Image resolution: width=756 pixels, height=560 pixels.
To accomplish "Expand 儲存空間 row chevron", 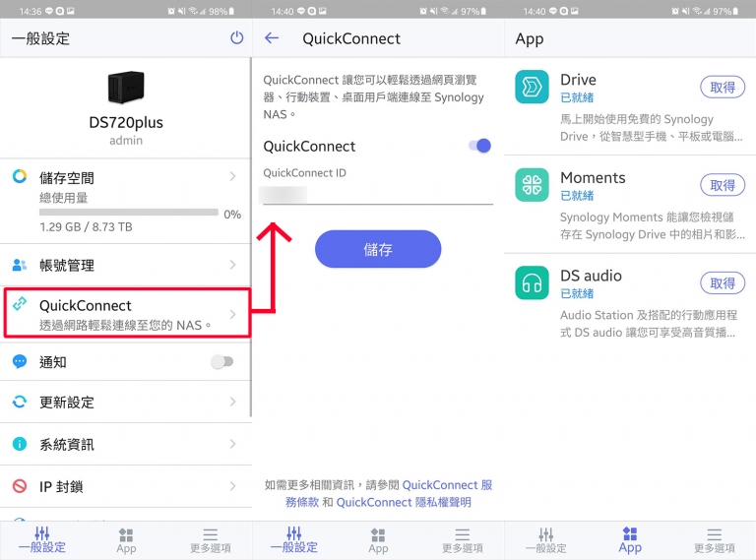I will pyautogui.click(x=233, y=176).
